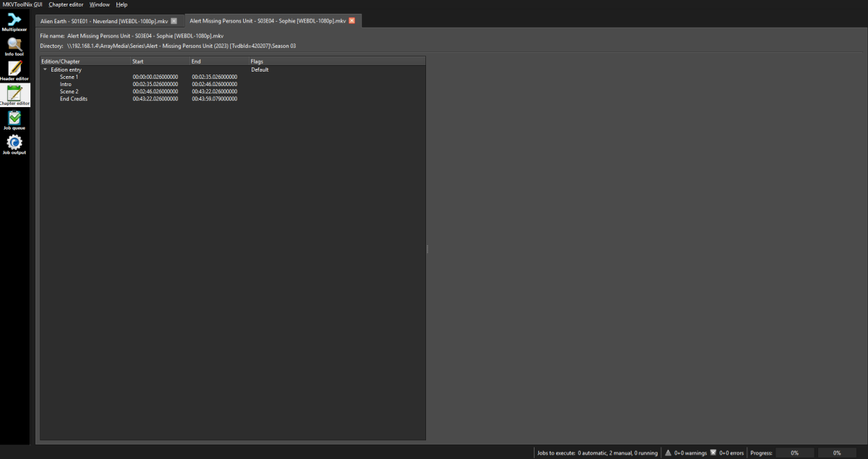The image size is (868, 459).
Task: Collapse the Edition entry tree
Action: [44, 70]
